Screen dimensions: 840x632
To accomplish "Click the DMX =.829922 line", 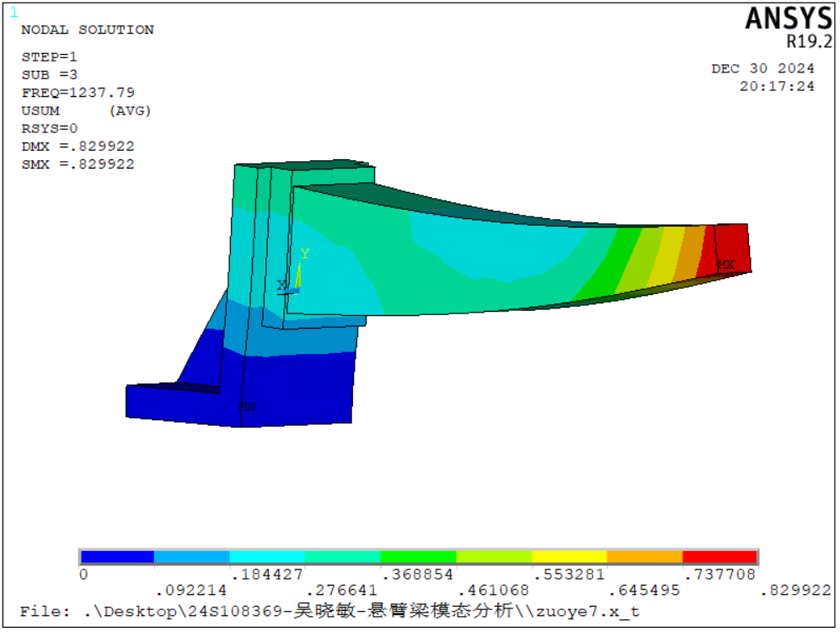I will point(78,147).
